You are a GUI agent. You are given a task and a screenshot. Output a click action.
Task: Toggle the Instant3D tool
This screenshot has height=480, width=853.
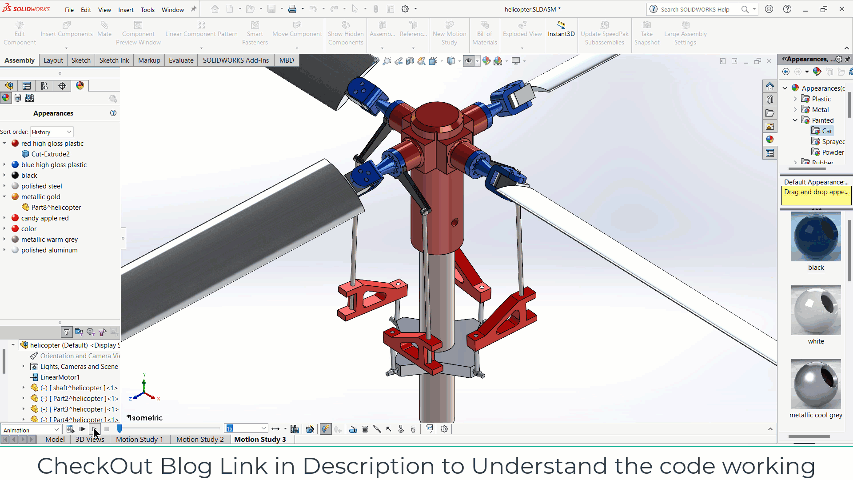click(561, 29)
